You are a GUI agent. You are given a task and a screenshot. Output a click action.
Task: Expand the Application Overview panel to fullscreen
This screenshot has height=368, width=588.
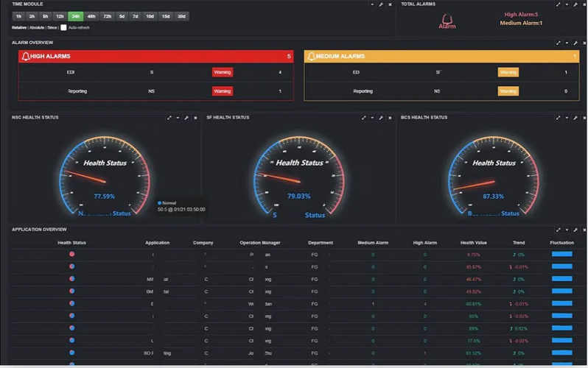(x=558, y=230)
